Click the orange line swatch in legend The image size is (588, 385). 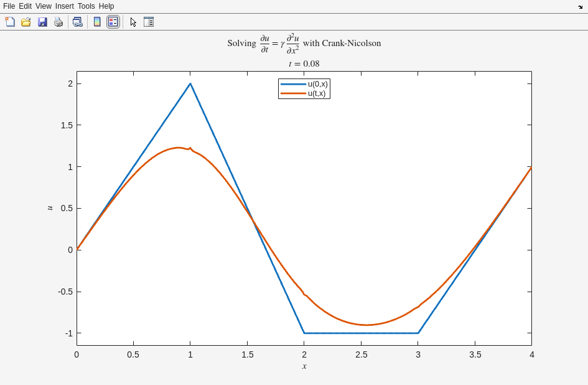point(293,93)
